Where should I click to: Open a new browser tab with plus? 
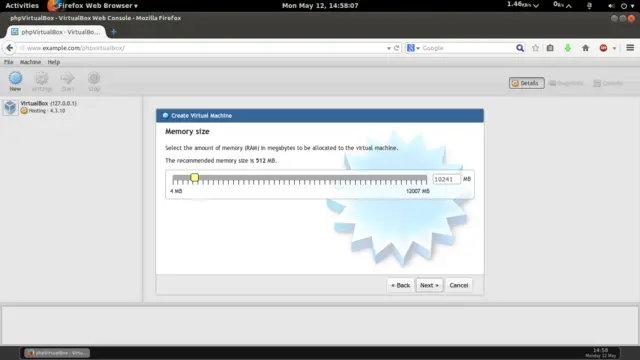[114, 31]
